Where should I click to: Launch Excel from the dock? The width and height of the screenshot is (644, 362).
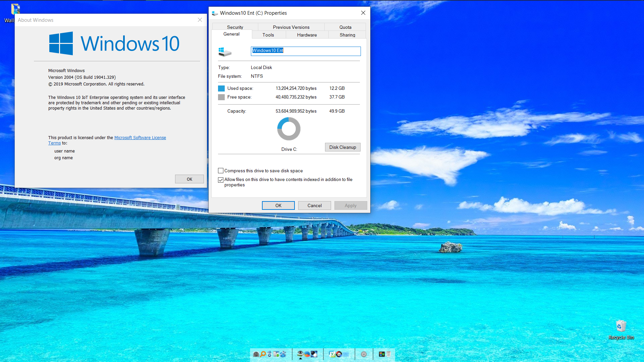pyautogui.click(x=332, y=354)
